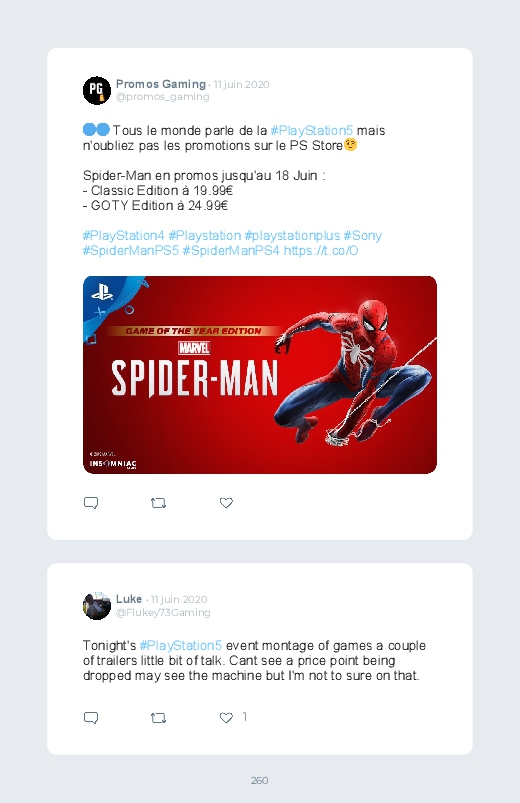Screen dimensions: 520x803
Task: Open the Promos Gaming PG avatar
Action: [x=97, y=91]
